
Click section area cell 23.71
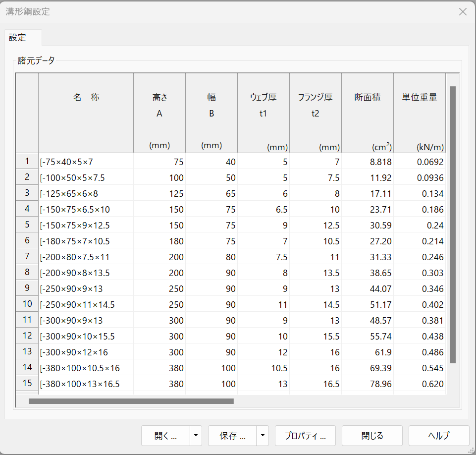coord(368,209)
